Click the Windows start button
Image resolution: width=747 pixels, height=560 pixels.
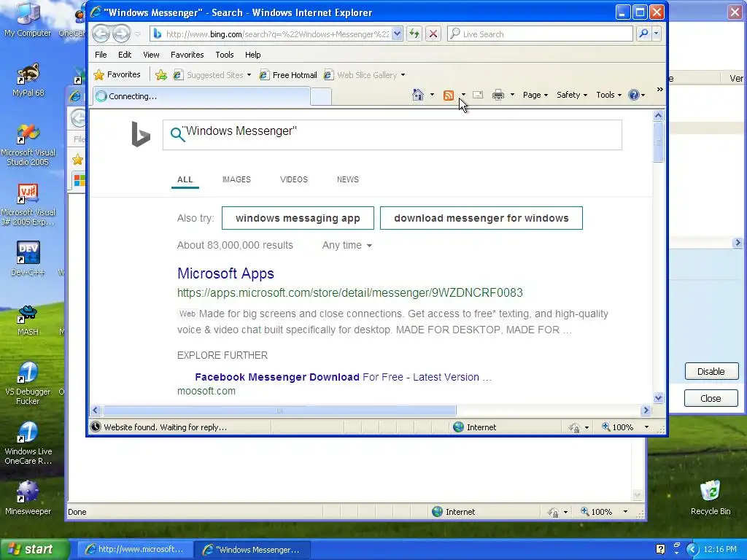34,550
